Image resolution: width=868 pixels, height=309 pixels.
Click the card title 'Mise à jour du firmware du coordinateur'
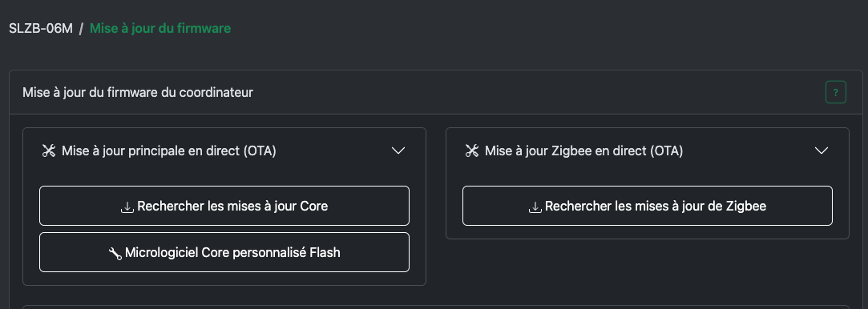(137, 92)
